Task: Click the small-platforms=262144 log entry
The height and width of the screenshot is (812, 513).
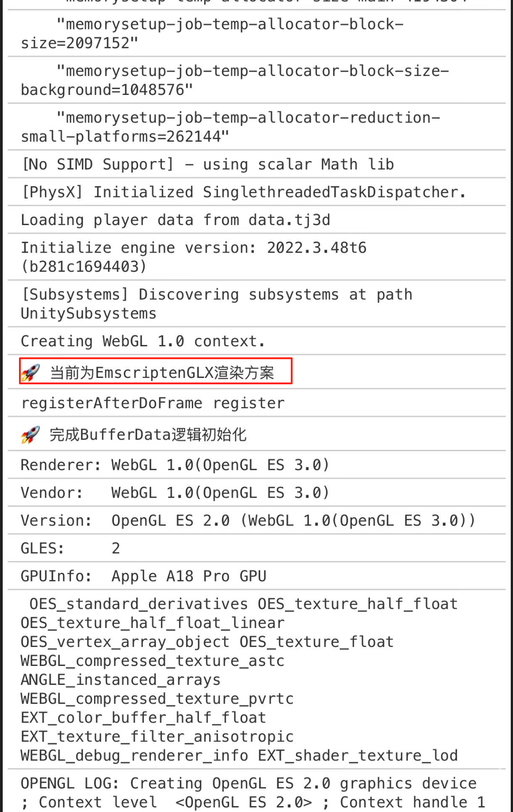Action: [256, 127]
